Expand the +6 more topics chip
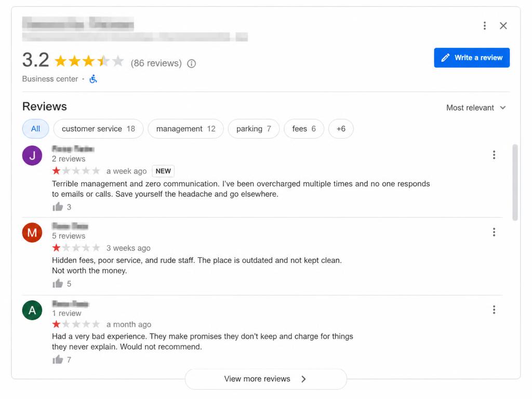This screenshot has height=399, width=532. click(341, 129)
